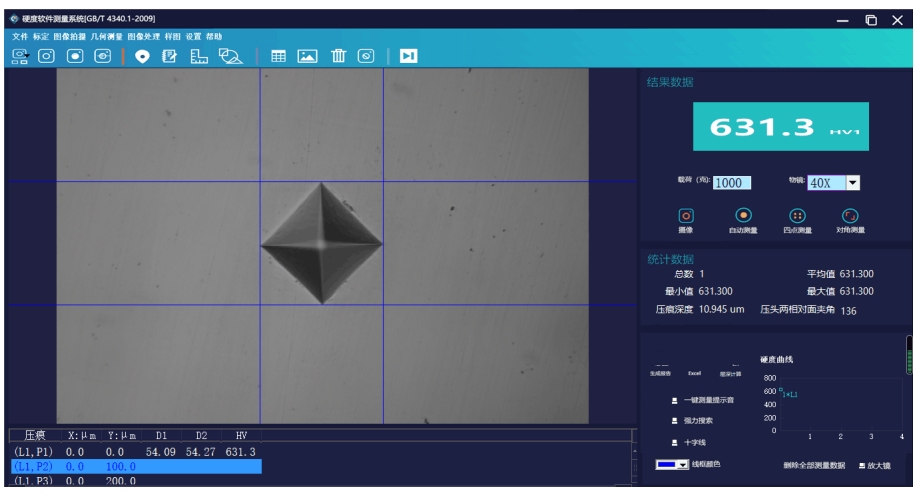Toggle the 十字线 crosshair checkbox
The height and width of the screenshot is (495, 920).
674,442
